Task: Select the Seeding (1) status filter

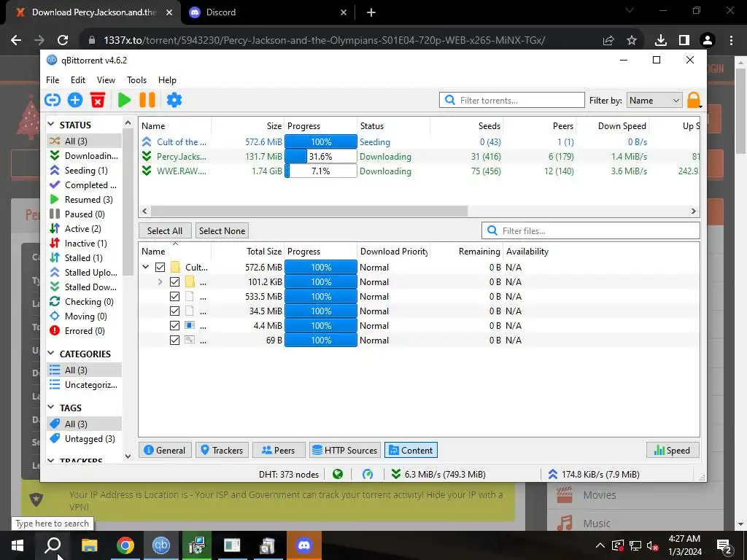Action: [85, 170]
